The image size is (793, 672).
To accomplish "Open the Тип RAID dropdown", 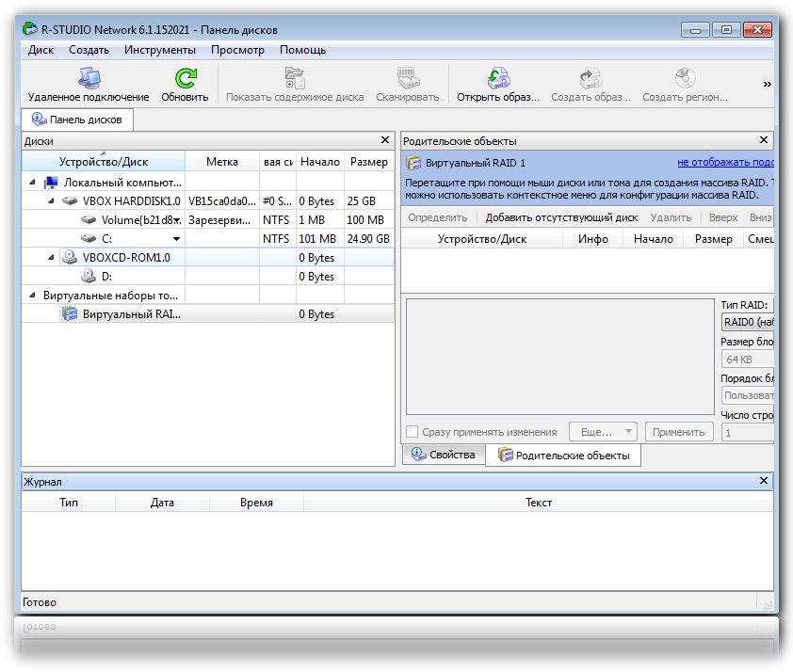I will [747, 323].
